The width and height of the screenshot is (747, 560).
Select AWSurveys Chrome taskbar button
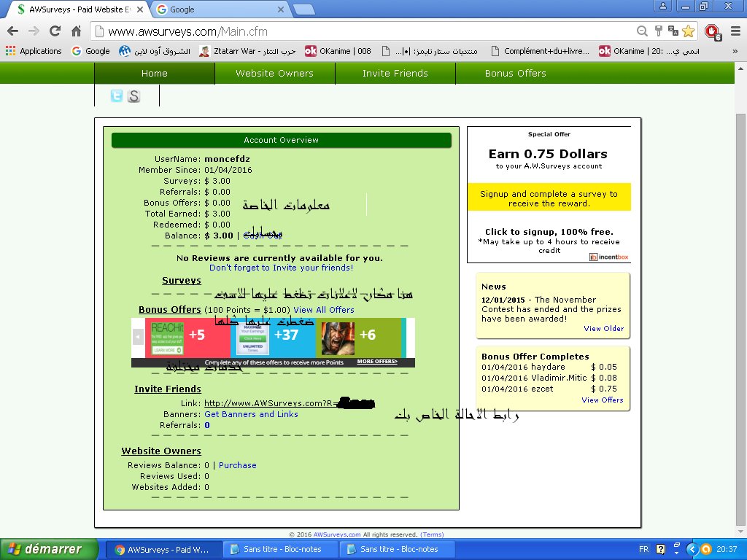point(163,550)
